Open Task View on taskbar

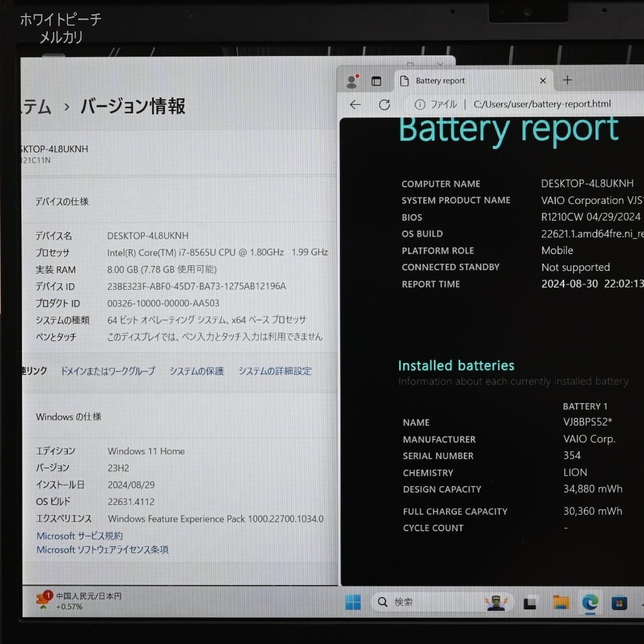[x=530, y=602]
